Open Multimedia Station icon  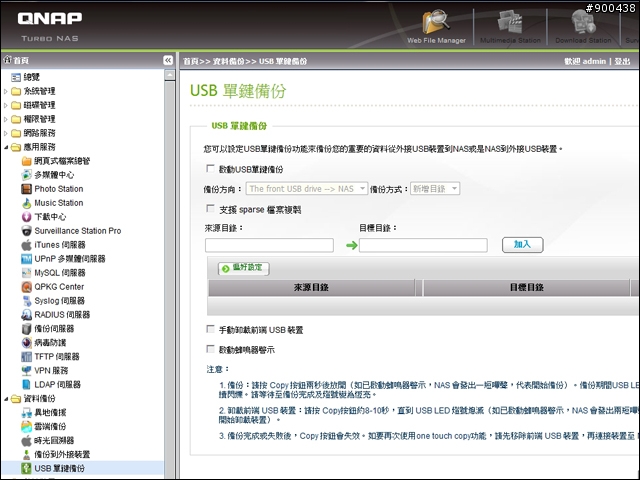coord(510,22)
